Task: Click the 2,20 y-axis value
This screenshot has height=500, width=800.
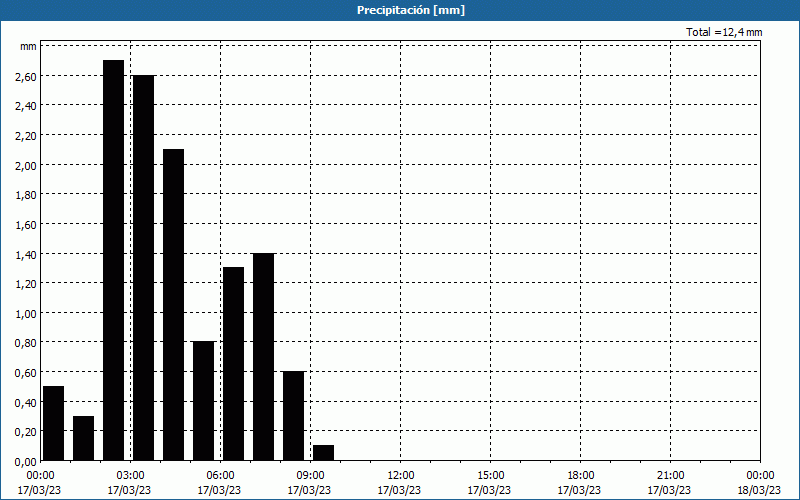Action: tap(26, 136)
